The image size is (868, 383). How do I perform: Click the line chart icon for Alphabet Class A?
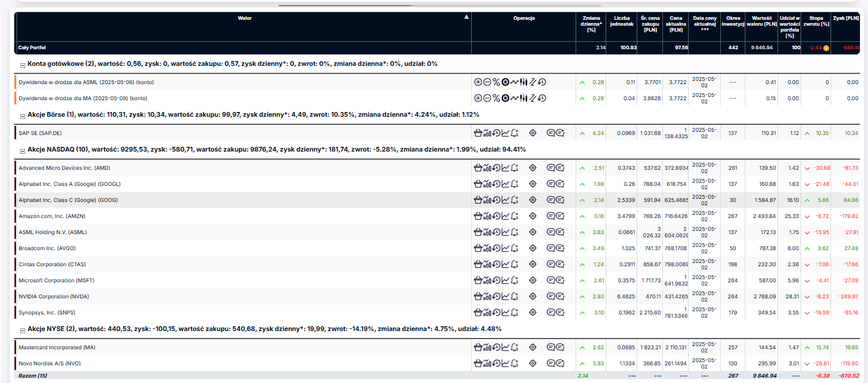tap(505, 184)
